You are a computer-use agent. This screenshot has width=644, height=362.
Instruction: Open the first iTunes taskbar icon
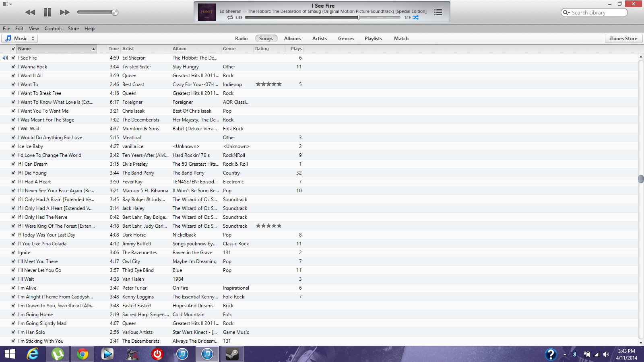(x=182, y=354)
